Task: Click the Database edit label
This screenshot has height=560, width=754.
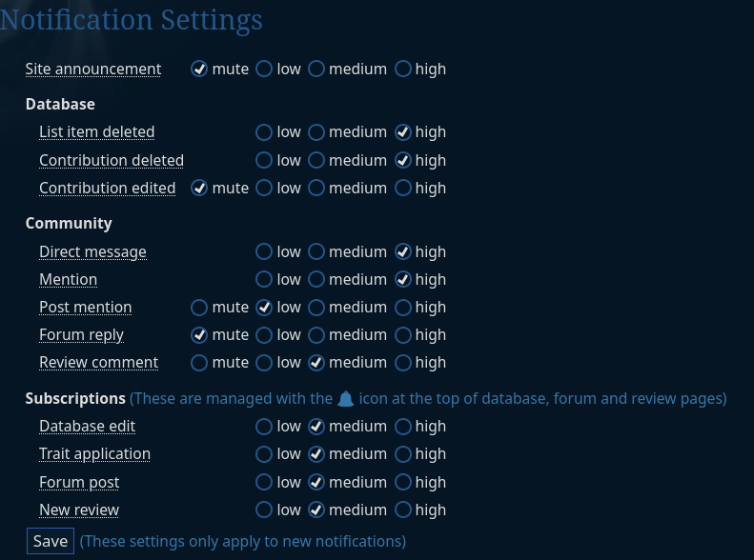Action: click(87, 426)
